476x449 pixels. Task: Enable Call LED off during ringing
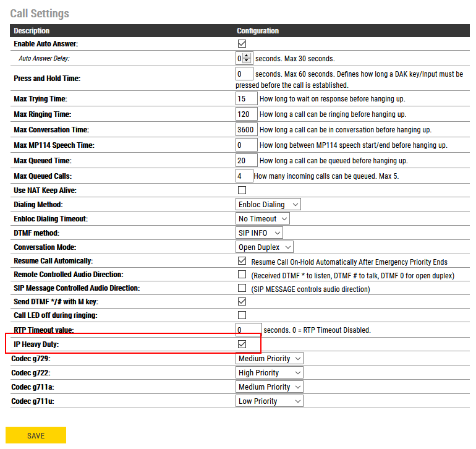242,315
